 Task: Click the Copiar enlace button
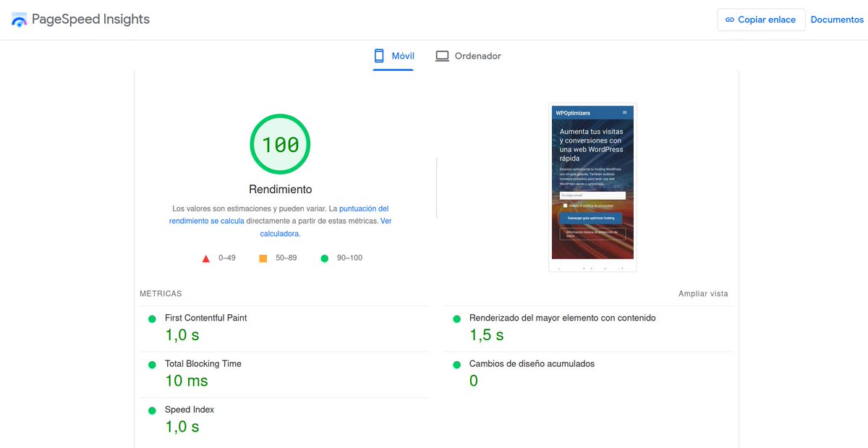[761, 20]
